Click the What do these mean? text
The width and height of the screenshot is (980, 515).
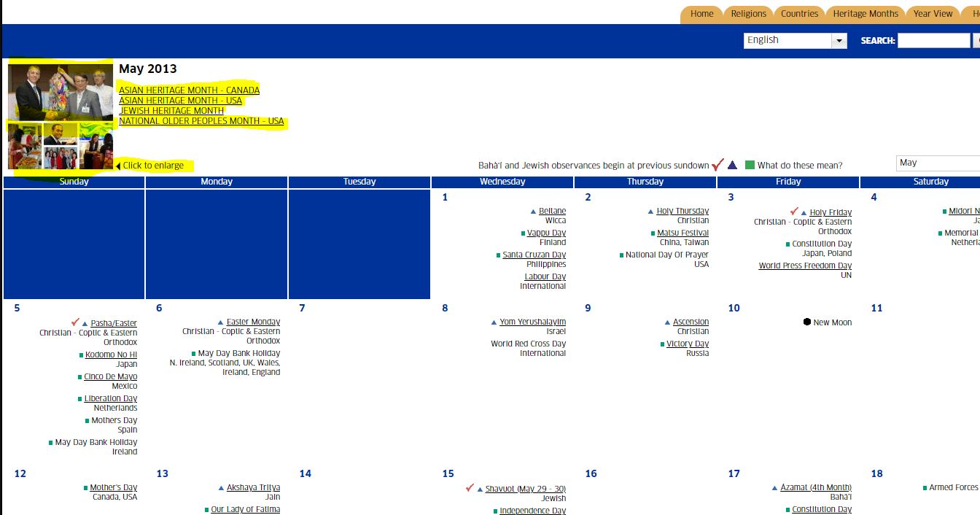click(800, 166)
